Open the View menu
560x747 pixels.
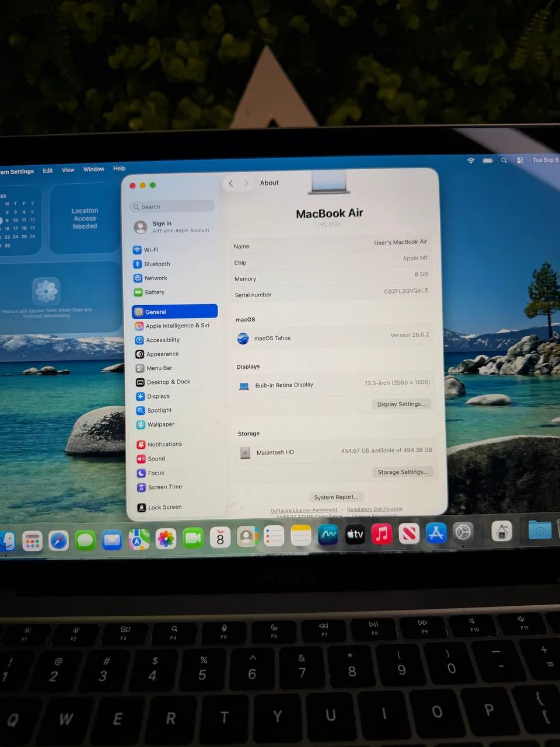pyautogui.click(x=68, y=170)
